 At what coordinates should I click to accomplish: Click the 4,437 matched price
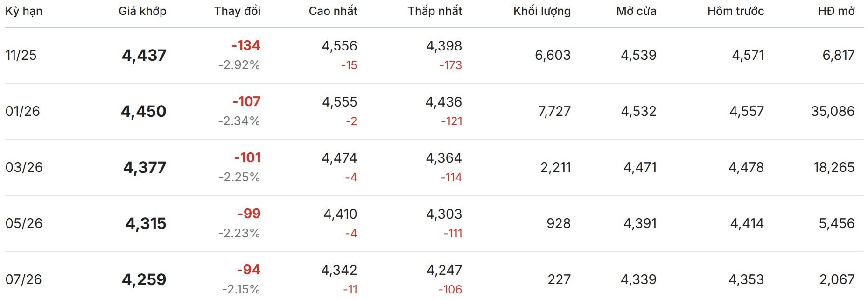[144, 55]
